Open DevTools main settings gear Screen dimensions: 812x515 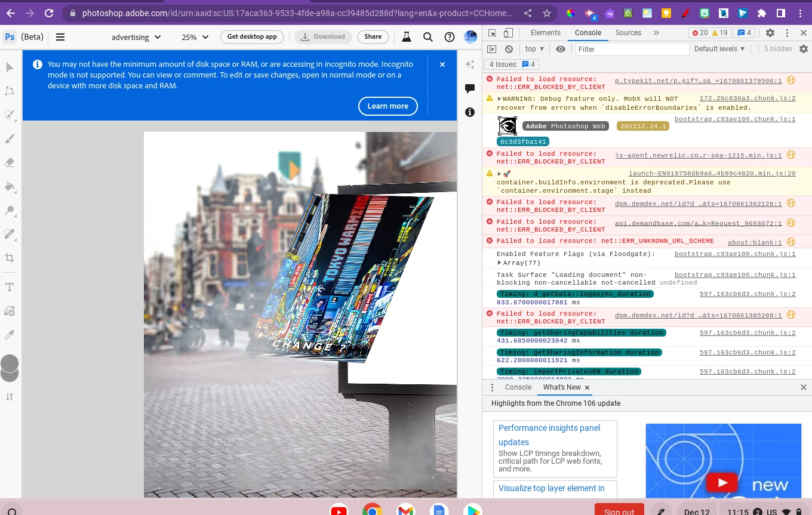(770, 33)
